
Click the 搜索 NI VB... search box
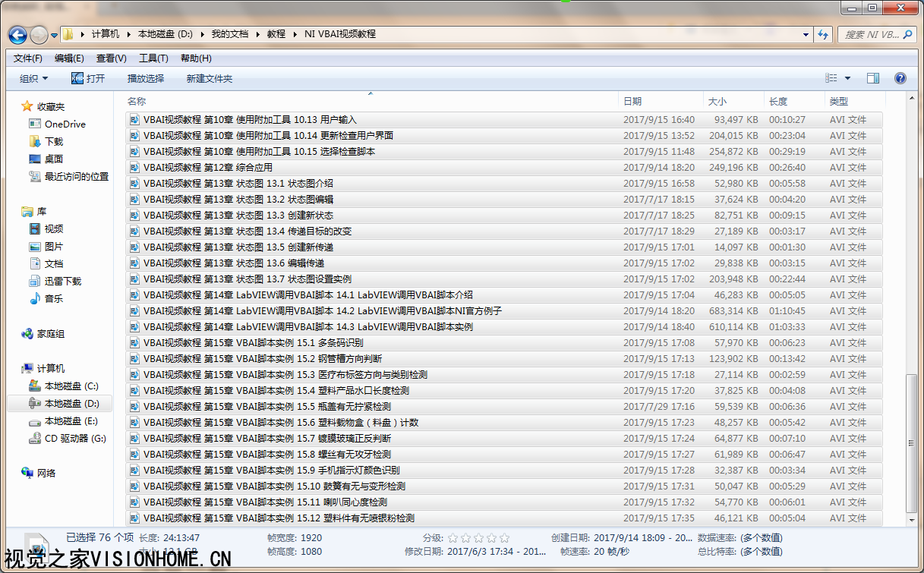[x=877, y=34]
